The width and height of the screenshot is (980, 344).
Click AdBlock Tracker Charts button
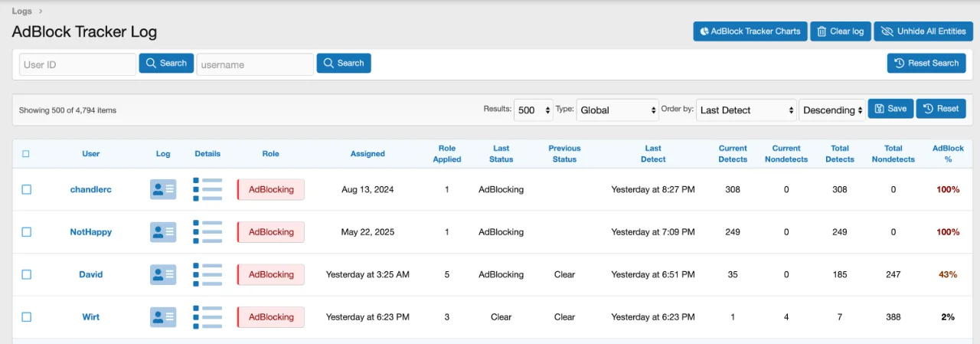point(750,31)
